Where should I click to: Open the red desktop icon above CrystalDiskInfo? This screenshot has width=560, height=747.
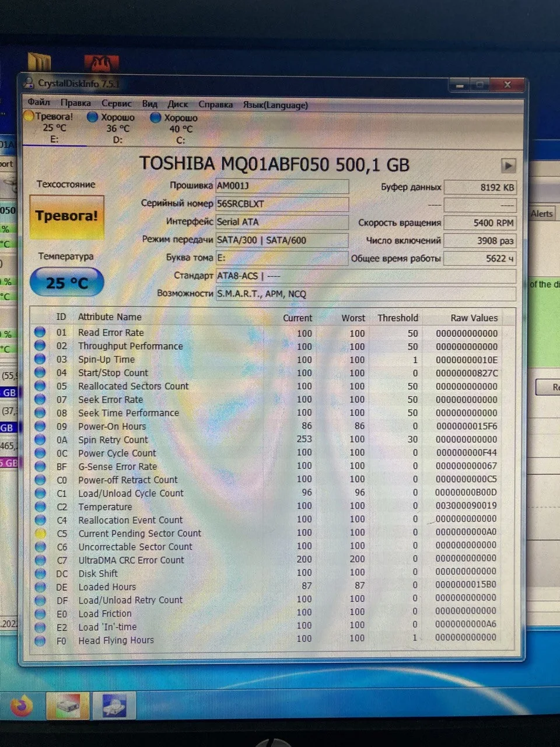(x=101, y=64)
